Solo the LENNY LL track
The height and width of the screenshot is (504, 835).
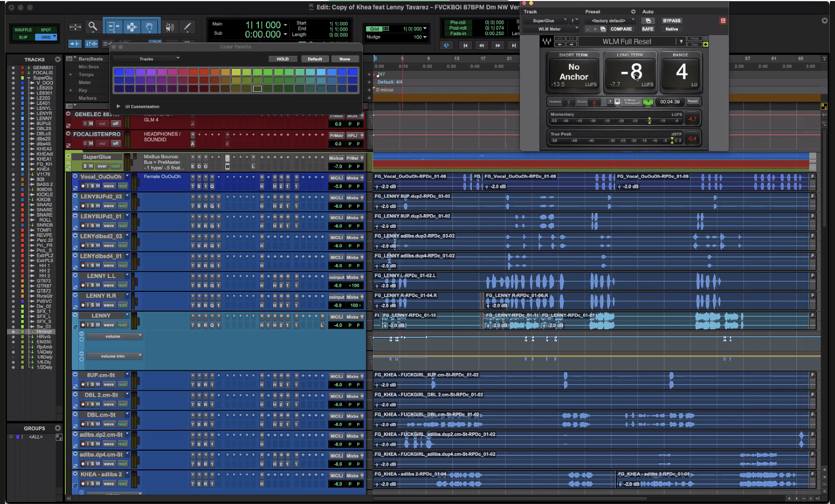pyautogui.click(x=92, y=285)
